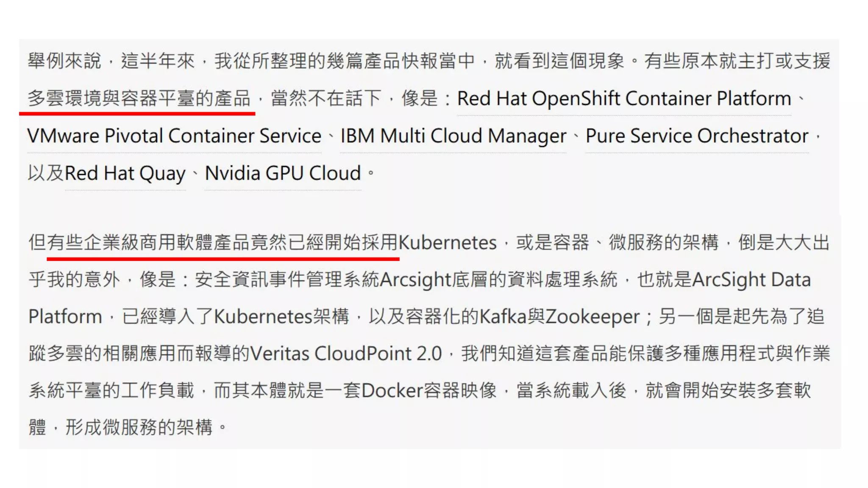The width and height of the screenshot is (868, 488).
Task: Click the word Zookeeper in the paragraph
Action: tap(593, 317)
